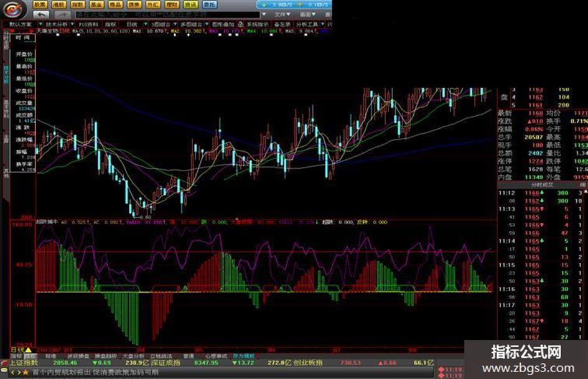Show next news with right chevron

(19, 372)
